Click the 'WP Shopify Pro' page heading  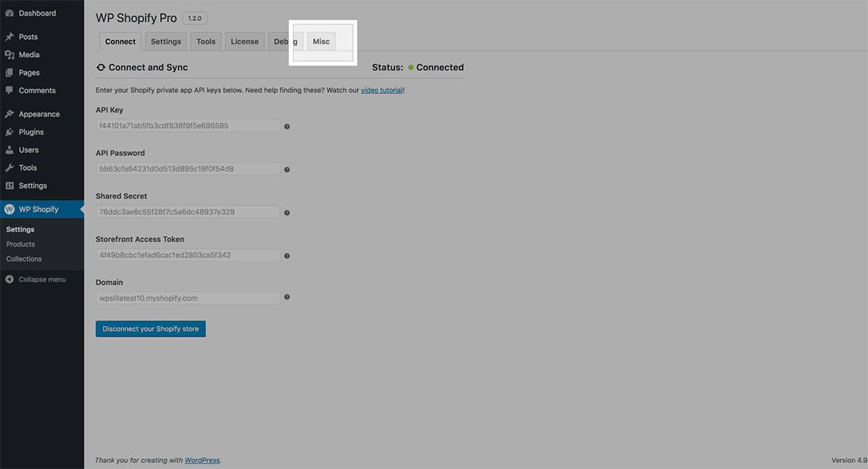point(136,18)
